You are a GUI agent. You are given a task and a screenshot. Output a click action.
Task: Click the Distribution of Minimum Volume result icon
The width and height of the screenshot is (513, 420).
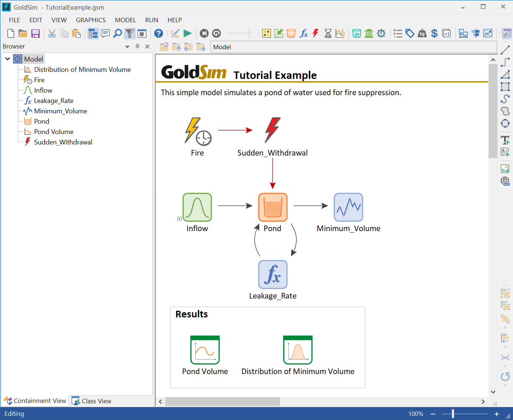pyautogui.click(x=298, y=350)
